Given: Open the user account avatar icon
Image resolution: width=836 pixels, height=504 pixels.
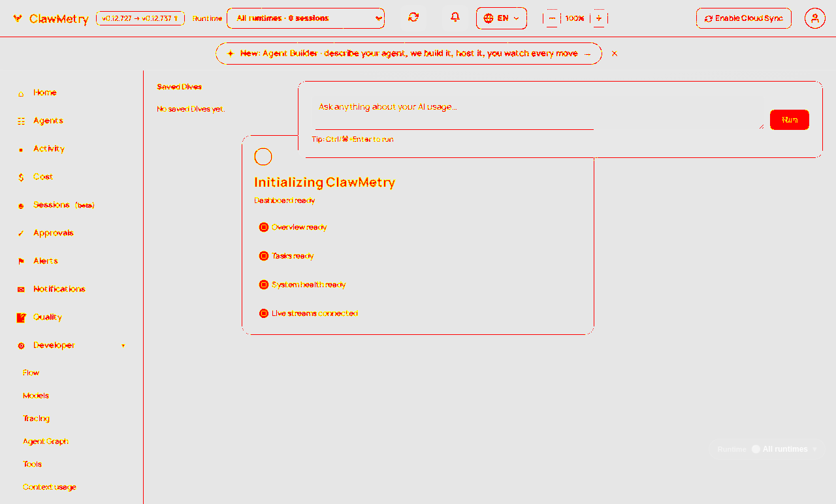Looking at the screenshot, I should tap(814, 18).
